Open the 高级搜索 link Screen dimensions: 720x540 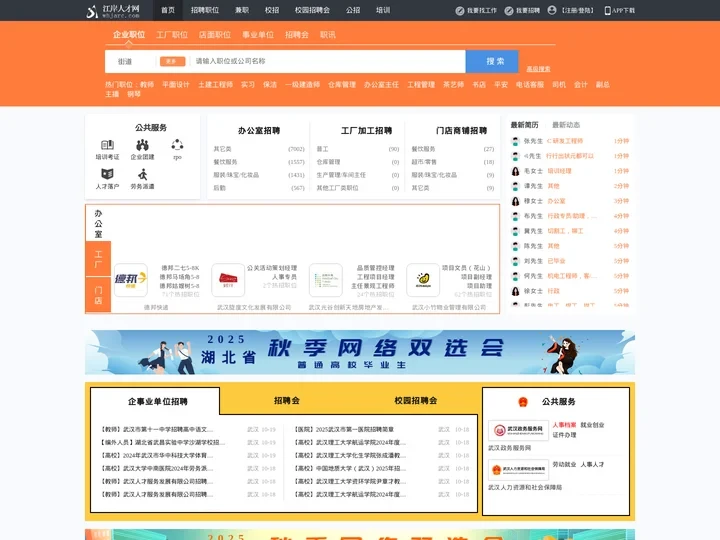click(538, 69)
